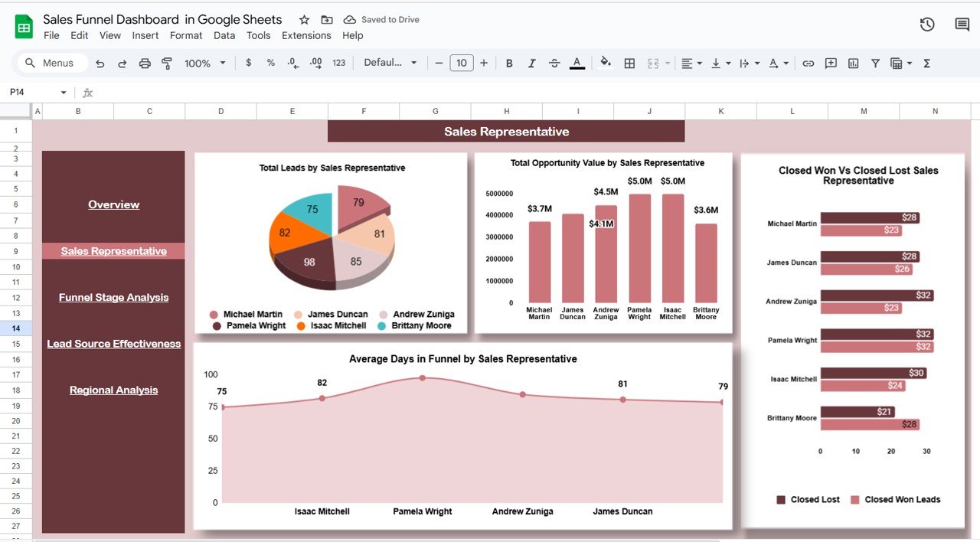Toggle italic formatting

(532, 64)
